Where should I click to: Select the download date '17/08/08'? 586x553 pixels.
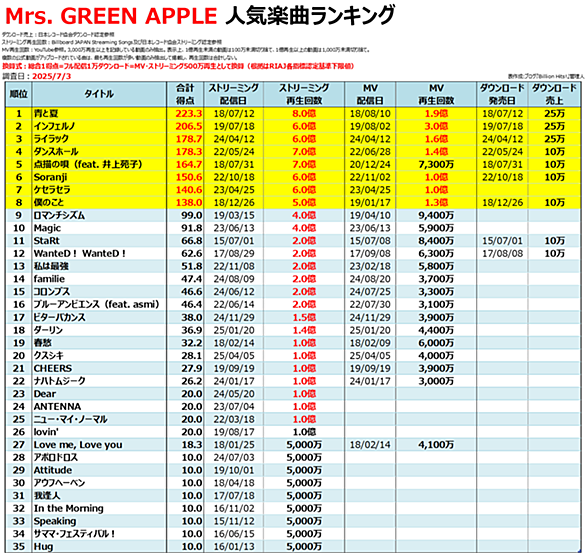(x=502, y=253)
